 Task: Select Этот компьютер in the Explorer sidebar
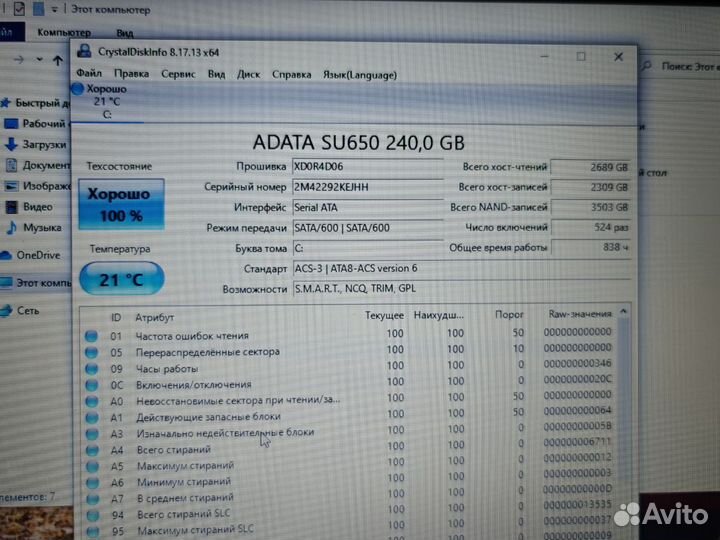[36, 283]
